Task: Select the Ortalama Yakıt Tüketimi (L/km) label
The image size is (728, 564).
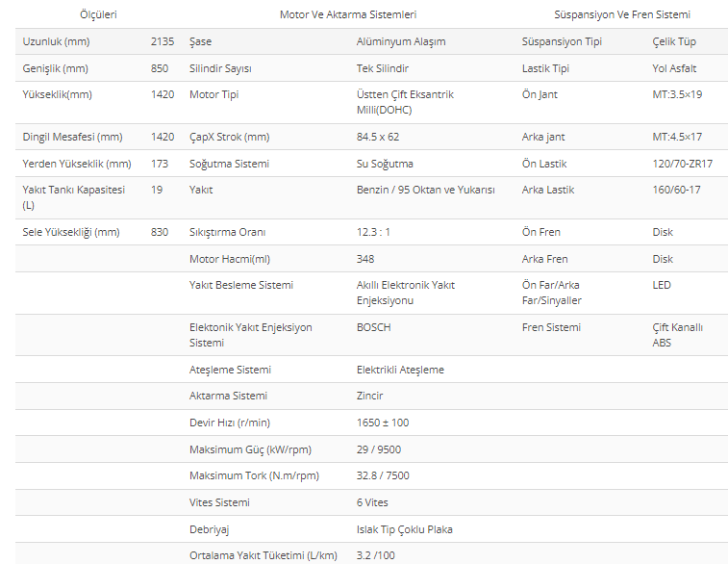Action: pos(264,555)
